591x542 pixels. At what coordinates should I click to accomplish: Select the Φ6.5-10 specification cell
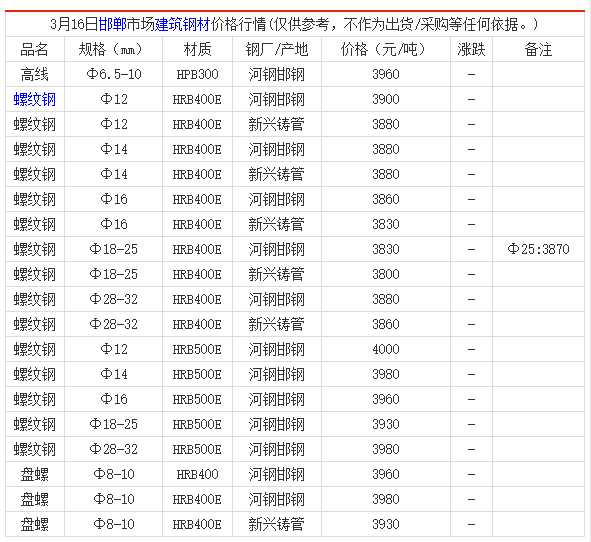coord(114,74)
